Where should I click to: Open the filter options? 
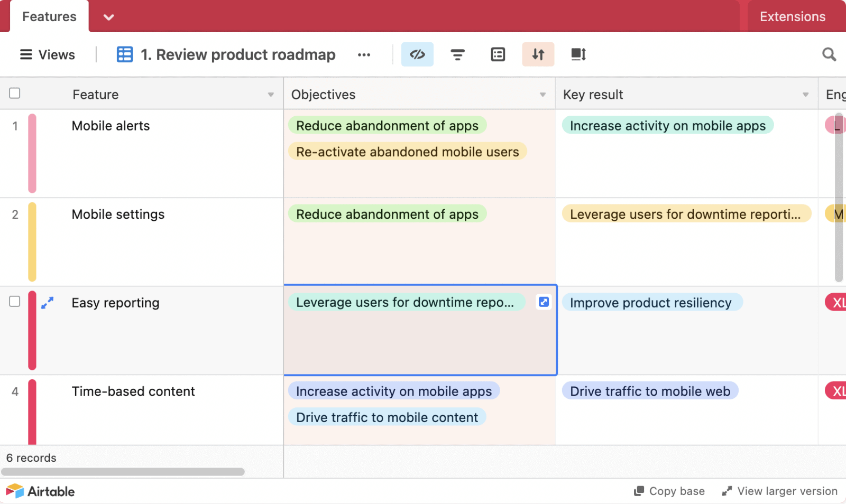pyautogui.click(x=457, y=54)
